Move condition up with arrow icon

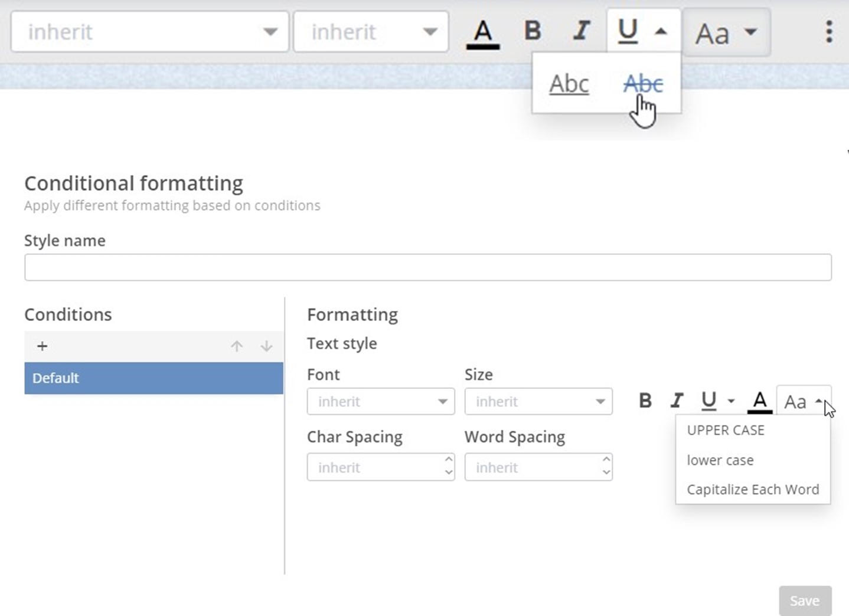237,346
